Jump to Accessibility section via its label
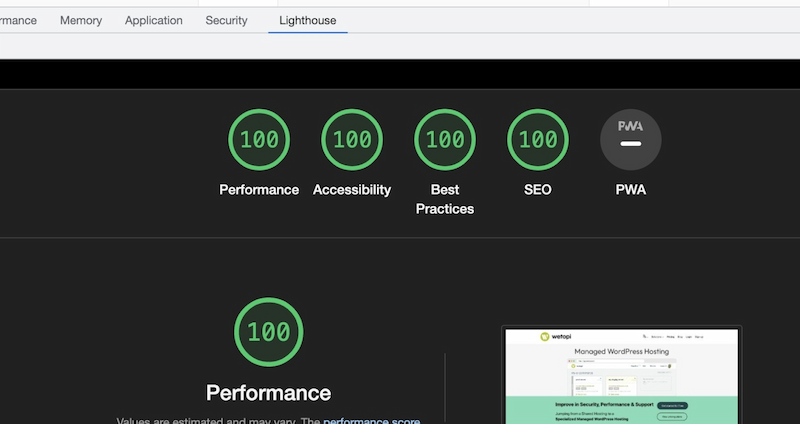Screen dimensions: 800x424 [x=352, y=190]
